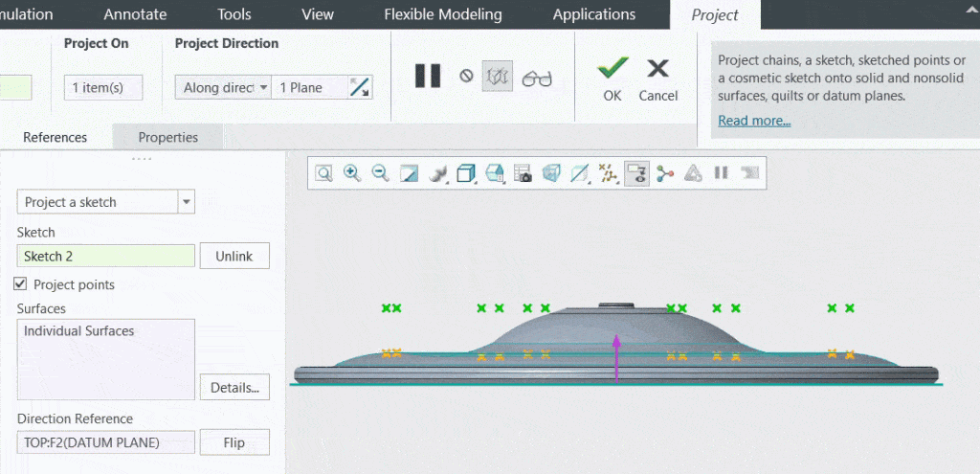This screenshot has height=474, width=980.
Task: Switch to the Properties tab
Action: 167,137
